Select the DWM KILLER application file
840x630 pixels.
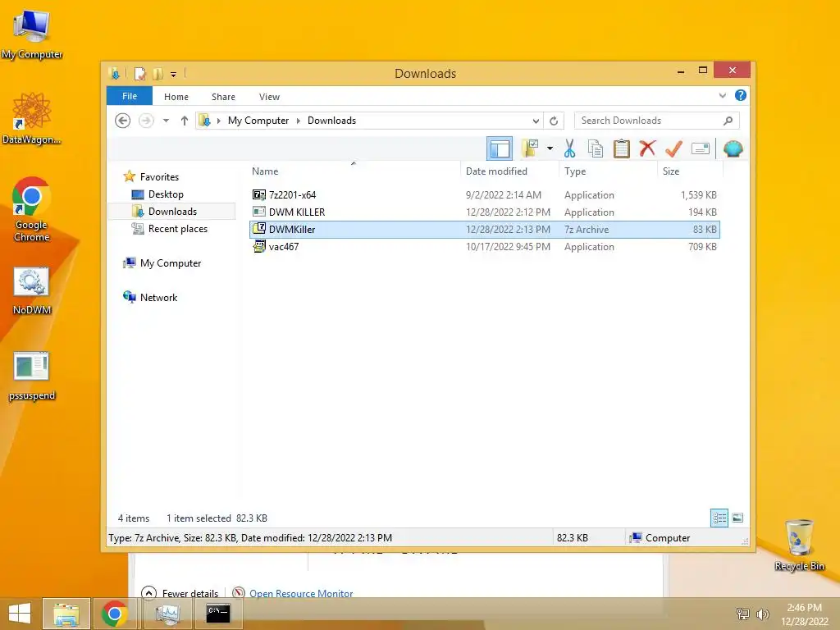tap(485, 212)
